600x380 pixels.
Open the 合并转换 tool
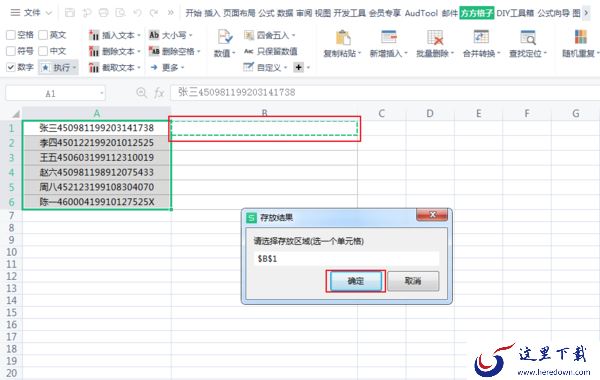(481, 44)
